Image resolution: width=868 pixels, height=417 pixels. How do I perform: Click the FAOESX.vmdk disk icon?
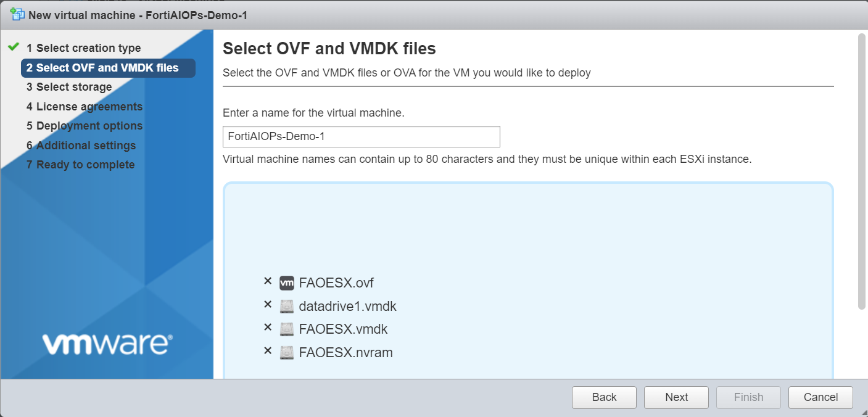point(287,329)
